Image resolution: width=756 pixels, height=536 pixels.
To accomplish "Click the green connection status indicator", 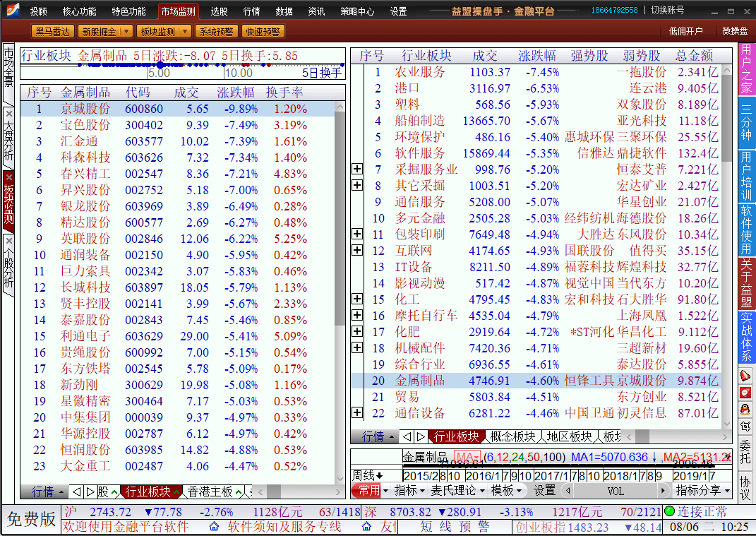I will (x=669, y=511).
